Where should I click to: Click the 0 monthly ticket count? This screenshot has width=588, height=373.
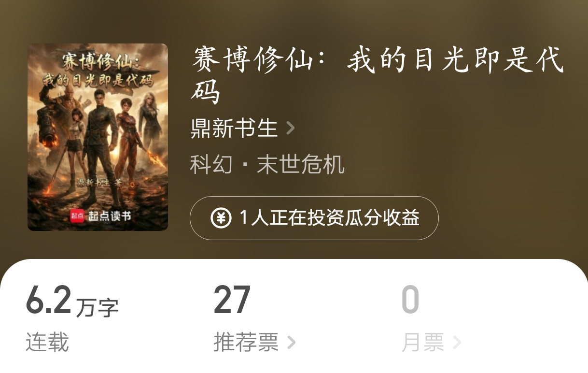[x=410, y=300]
